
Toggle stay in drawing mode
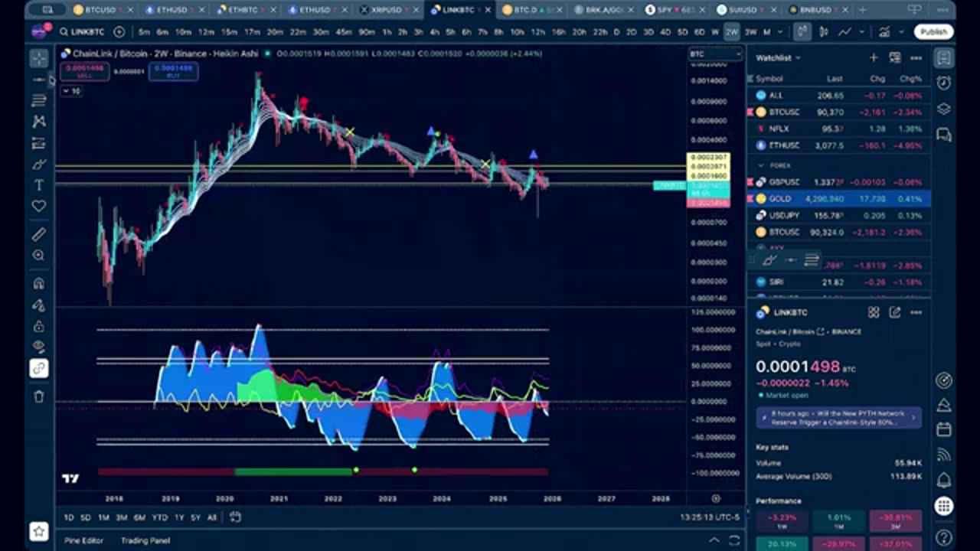pyautogui.click(x=39, y=305)
